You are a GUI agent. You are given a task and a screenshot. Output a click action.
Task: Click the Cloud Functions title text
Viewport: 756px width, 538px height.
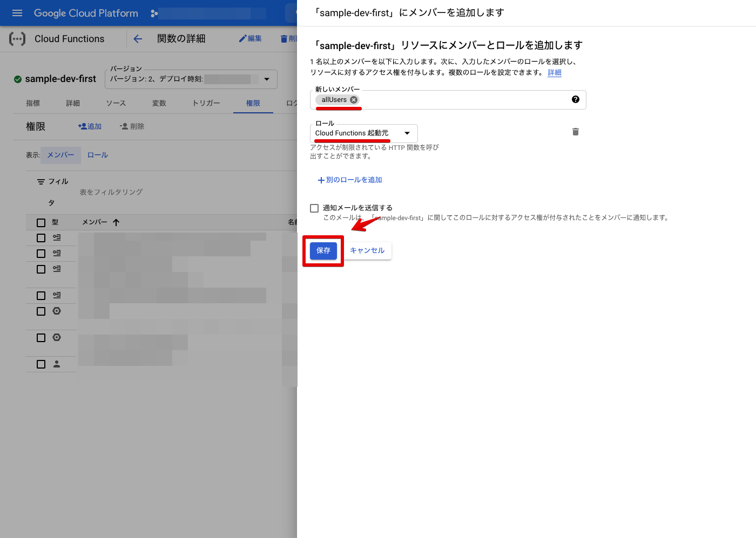pyautogui.click(x=70, y=39)
